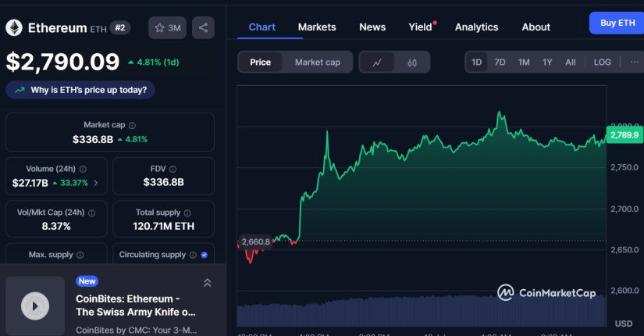
Task: Click the Circulating supply info icon
Action: tap(193, 255)
